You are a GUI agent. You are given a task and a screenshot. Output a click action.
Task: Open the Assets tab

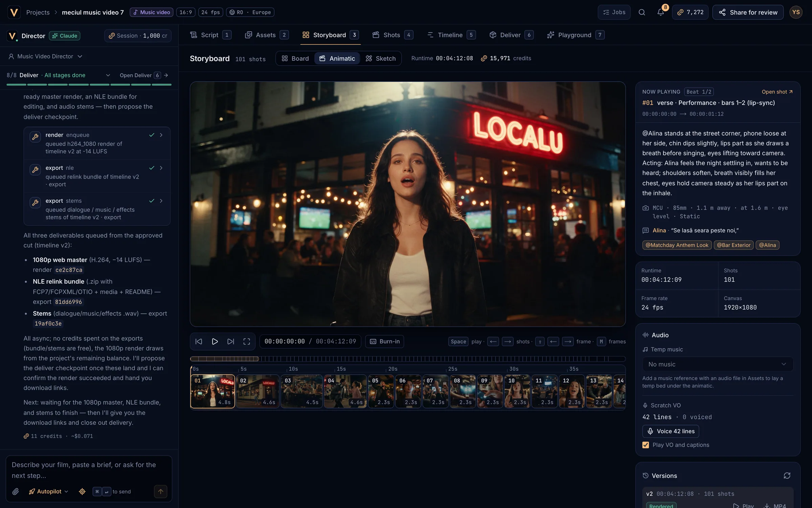coord(267,35)
